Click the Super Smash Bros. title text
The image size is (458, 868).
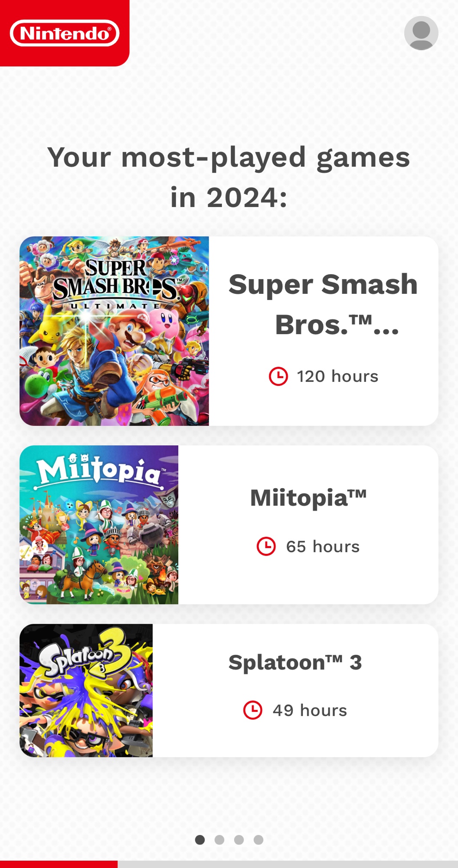(323, 304)
